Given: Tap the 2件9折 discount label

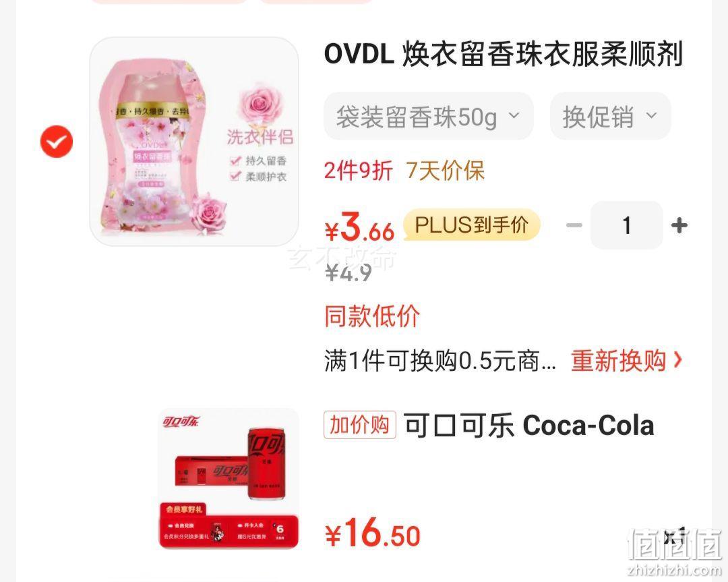Looking at the screenshot, I should point(359,170).
